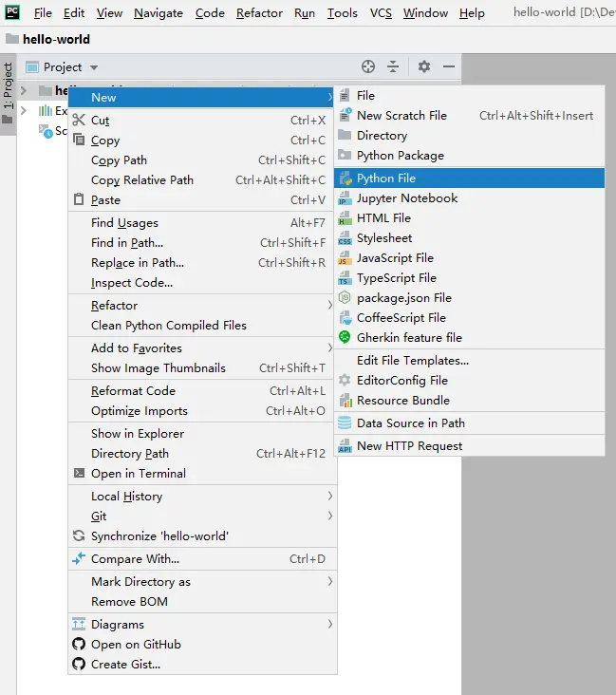Expand the Mark Directory as submenu
The width and height of the screenshot is (616, 695).
[329, 581]
